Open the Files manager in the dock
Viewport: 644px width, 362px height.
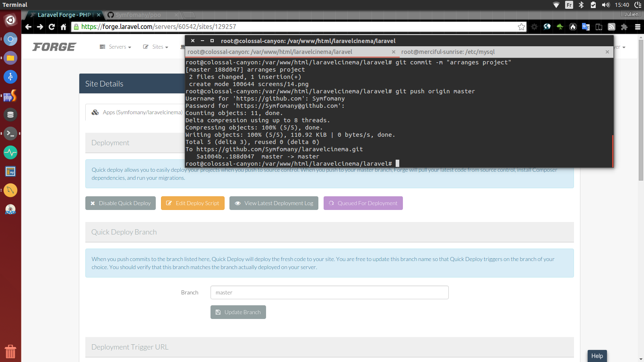[x=10, y=58]
